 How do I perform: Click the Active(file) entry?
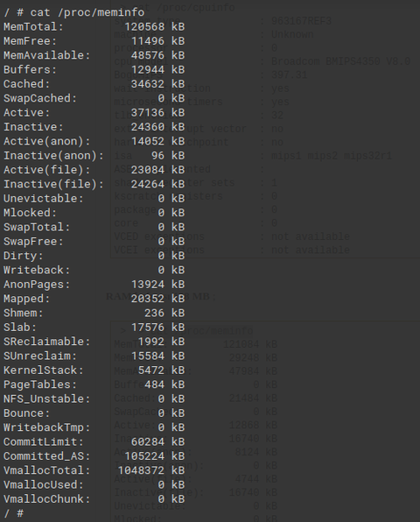click(x=94, y=170)
